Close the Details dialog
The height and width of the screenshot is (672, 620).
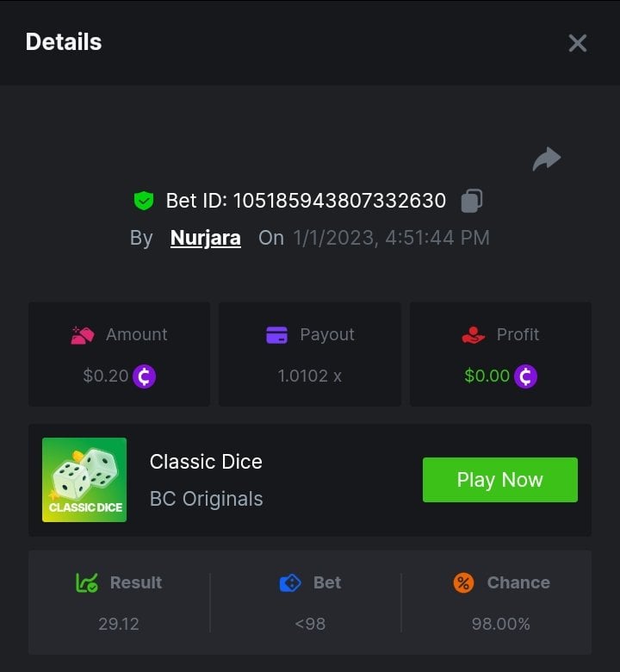point(577,43)
